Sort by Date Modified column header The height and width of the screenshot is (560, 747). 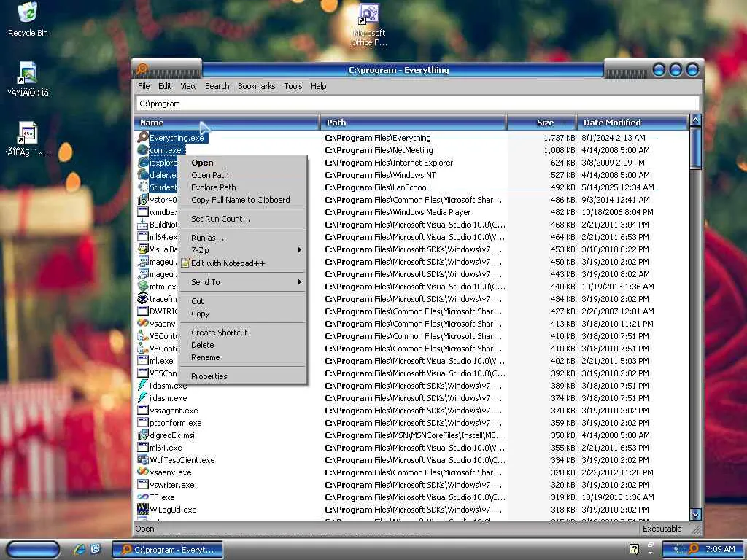point(632,122)
